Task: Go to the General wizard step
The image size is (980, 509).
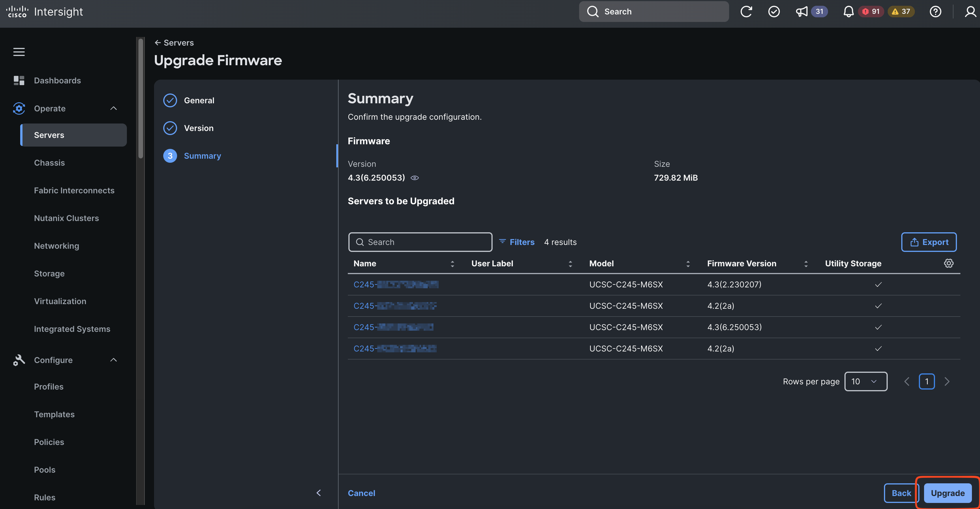Action: 199,100
